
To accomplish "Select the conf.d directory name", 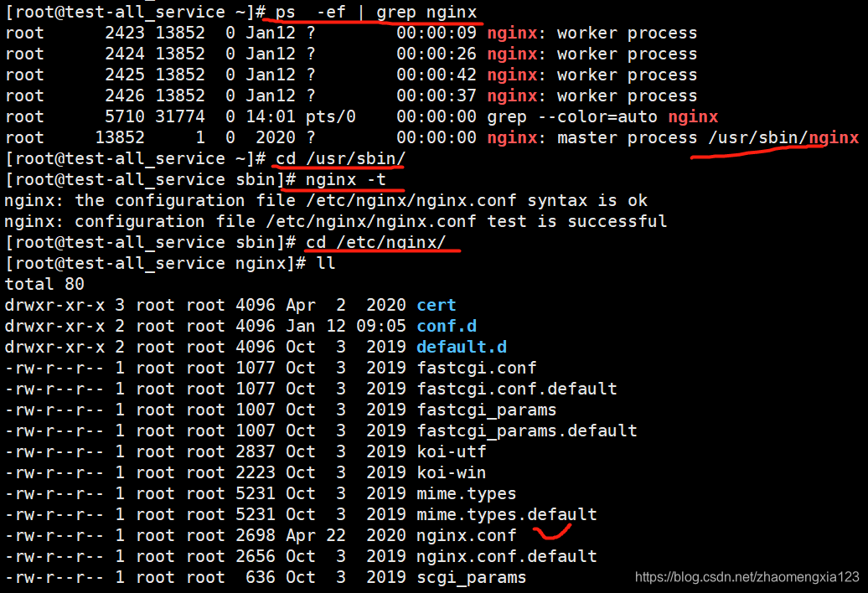I will pos(447,327).
